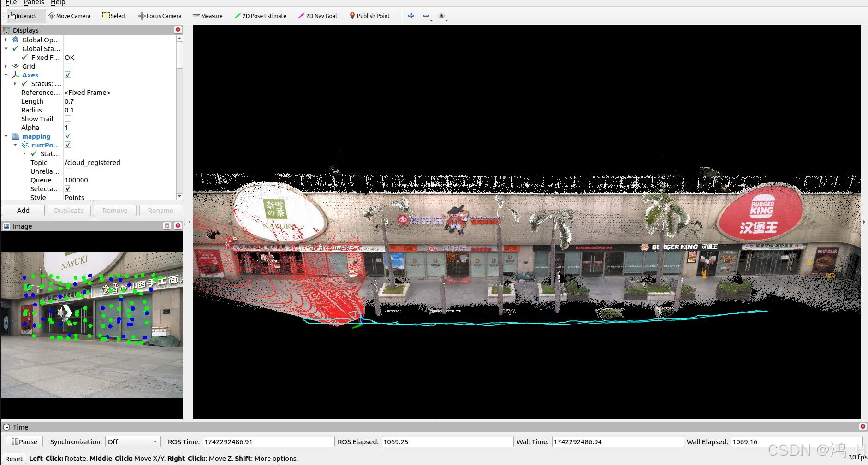
Task: Pick the Measure tool
Action: tap(208, 16)
